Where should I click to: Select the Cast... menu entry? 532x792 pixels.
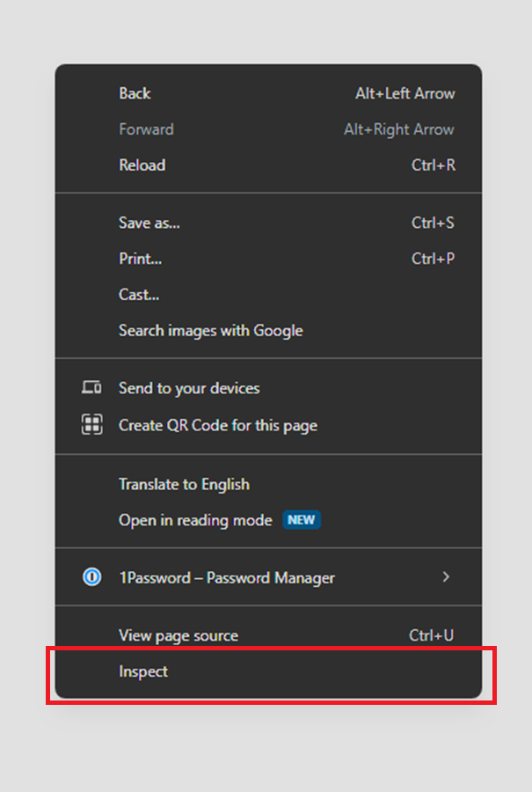(268, 295)
